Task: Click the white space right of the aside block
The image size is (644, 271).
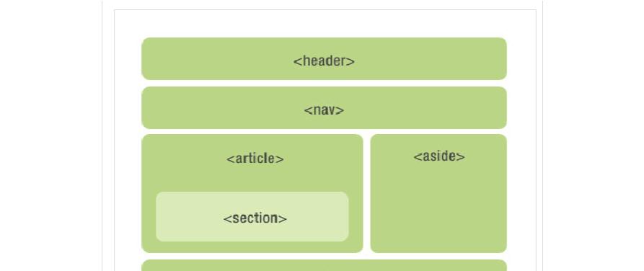Action: (x=521, y=193)
